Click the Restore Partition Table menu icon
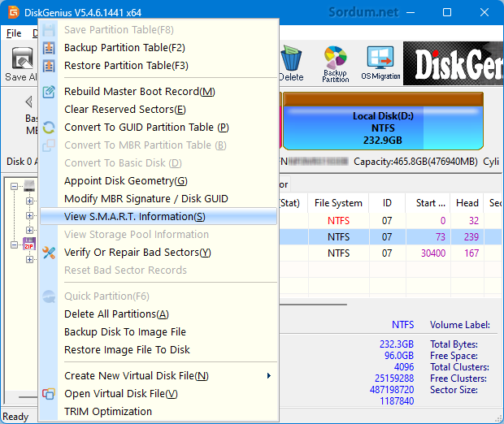 [x=49, y=66]
